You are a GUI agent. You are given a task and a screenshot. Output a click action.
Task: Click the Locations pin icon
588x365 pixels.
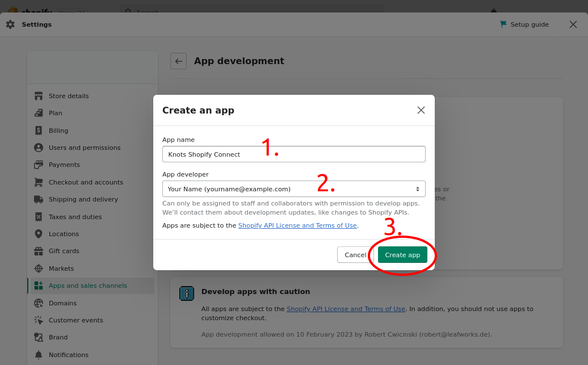pos(39,234)
